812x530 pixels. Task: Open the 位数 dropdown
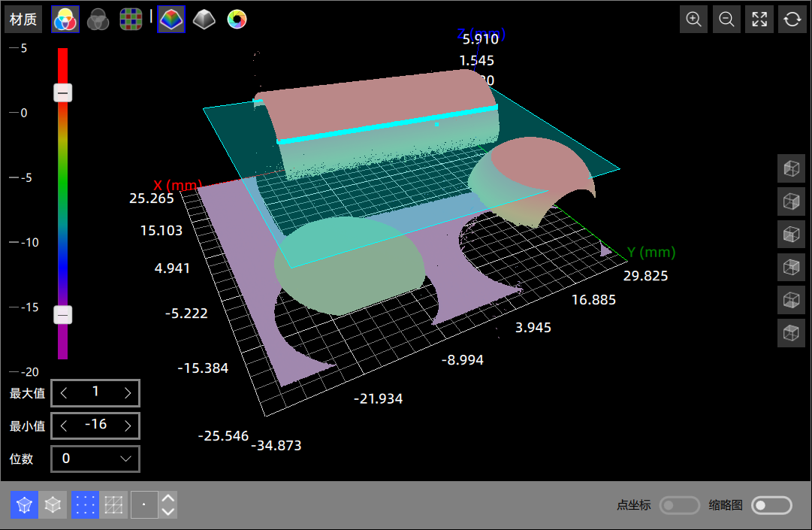[x=95, y=459]
